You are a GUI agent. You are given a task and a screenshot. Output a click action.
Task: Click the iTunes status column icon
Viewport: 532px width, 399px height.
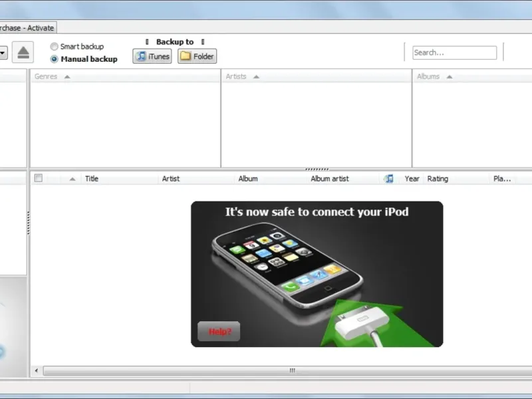click(x=389, y=178)
